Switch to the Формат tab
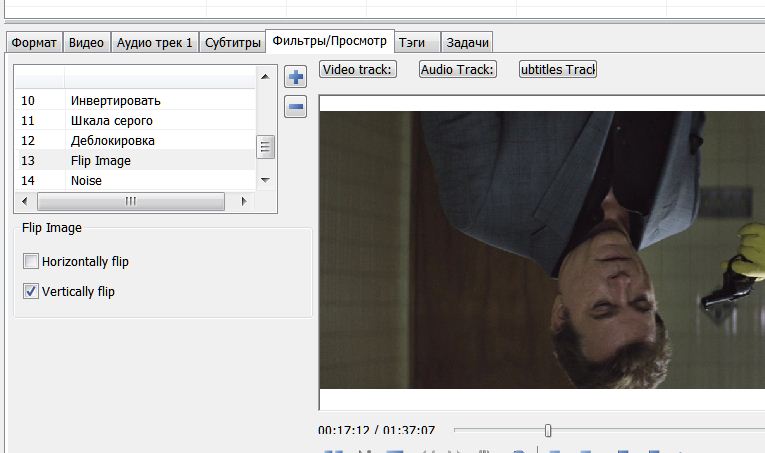The image size is (765, 453). (x=33, y=43)
